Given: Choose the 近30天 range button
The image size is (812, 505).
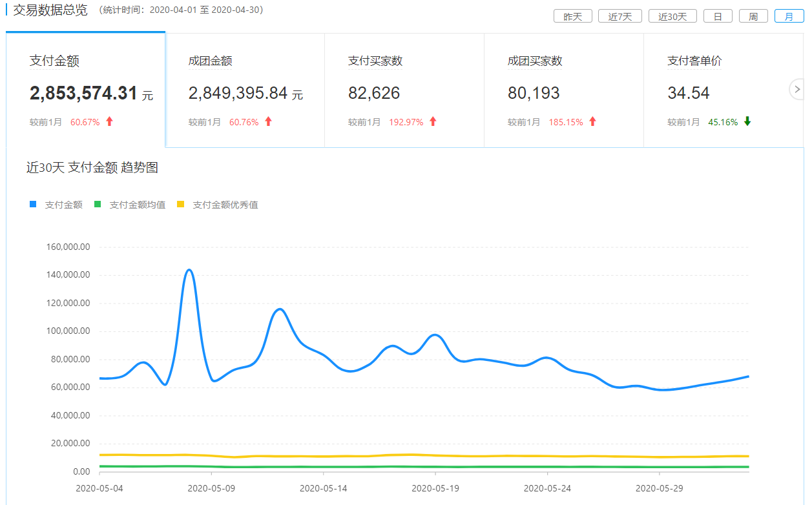Looking at the screenshot, I should coord(672,17).
